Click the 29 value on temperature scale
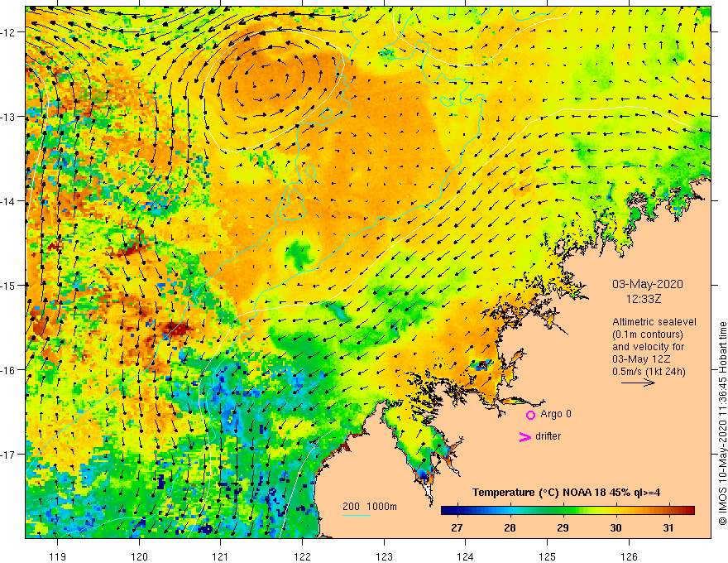This screenshot has width=728, height=563. click(x=563, y=528)
